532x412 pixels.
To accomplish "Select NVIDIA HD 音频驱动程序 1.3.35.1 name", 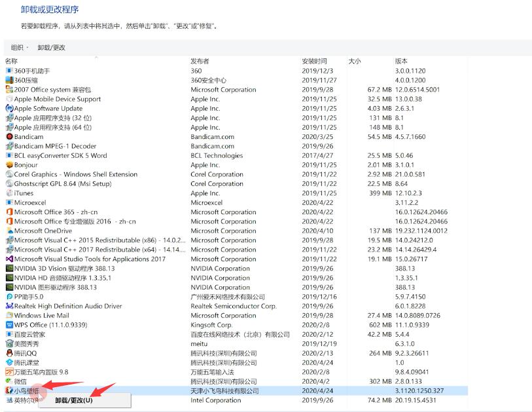I will coord(62,278).
